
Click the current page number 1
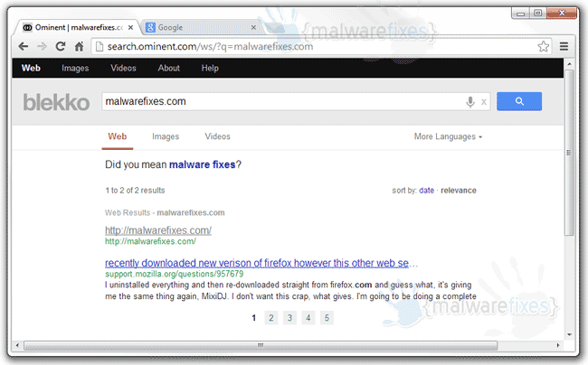[254, 318]
